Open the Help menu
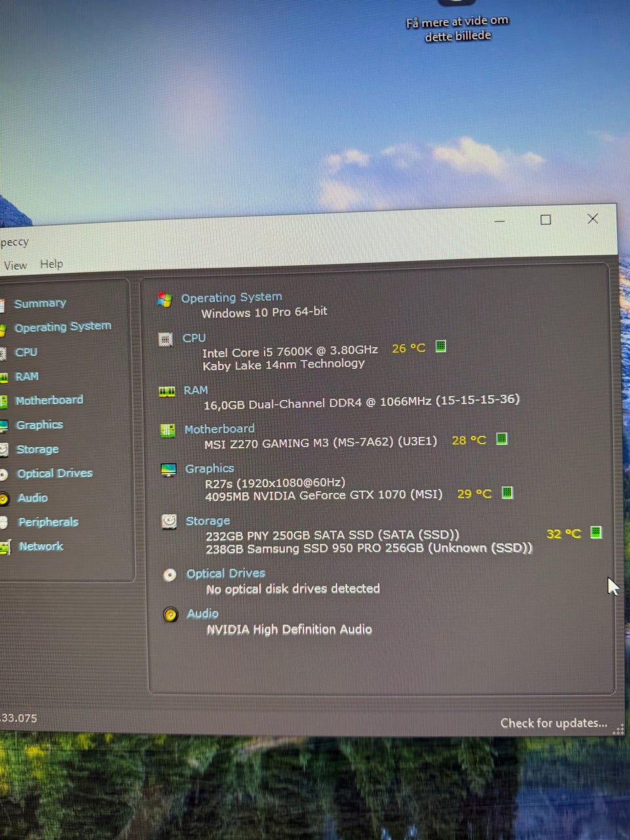This screenshot has height=840, width=630. pos(52,264)
